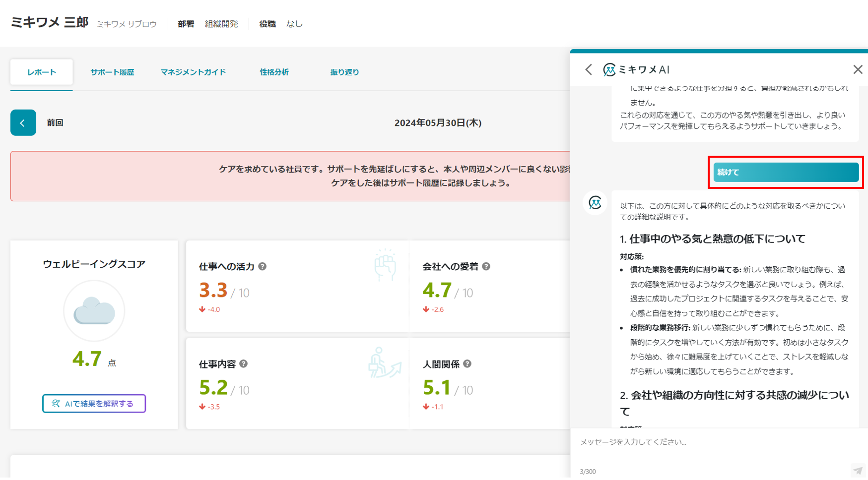
Task: Click the down arrow beside -3.5
Action: (x=202, y=407)
